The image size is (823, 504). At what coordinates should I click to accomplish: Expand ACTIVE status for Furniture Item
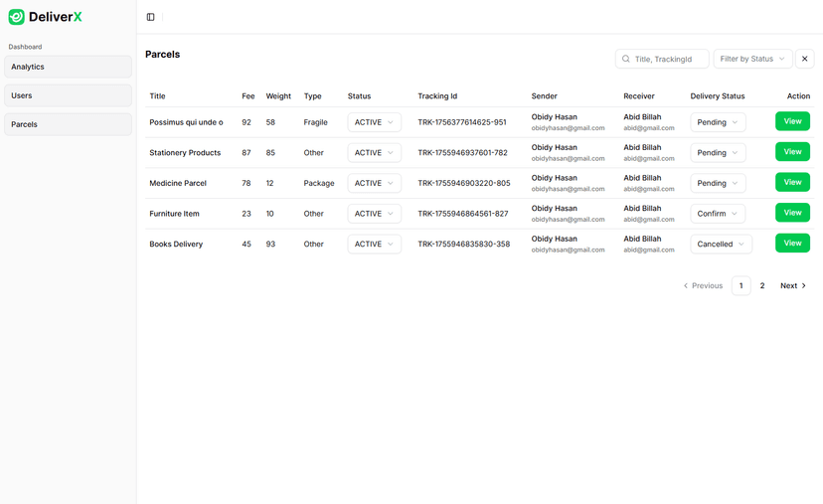pos(374,214)
